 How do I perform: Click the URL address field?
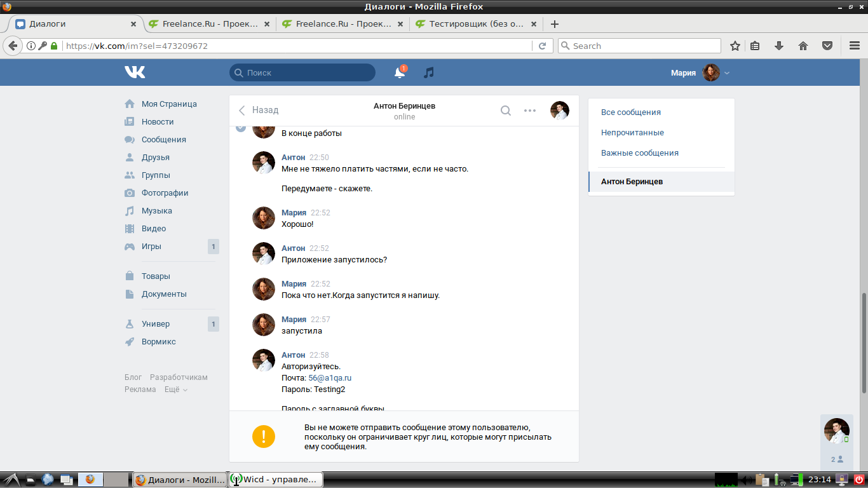(x=297, y=46)
